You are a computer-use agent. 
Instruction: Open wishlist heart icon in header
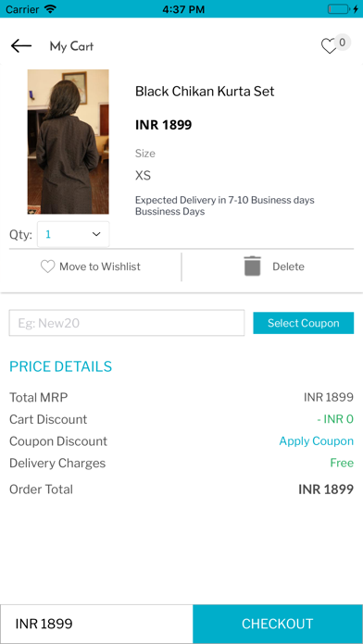(x=329, y=47)
